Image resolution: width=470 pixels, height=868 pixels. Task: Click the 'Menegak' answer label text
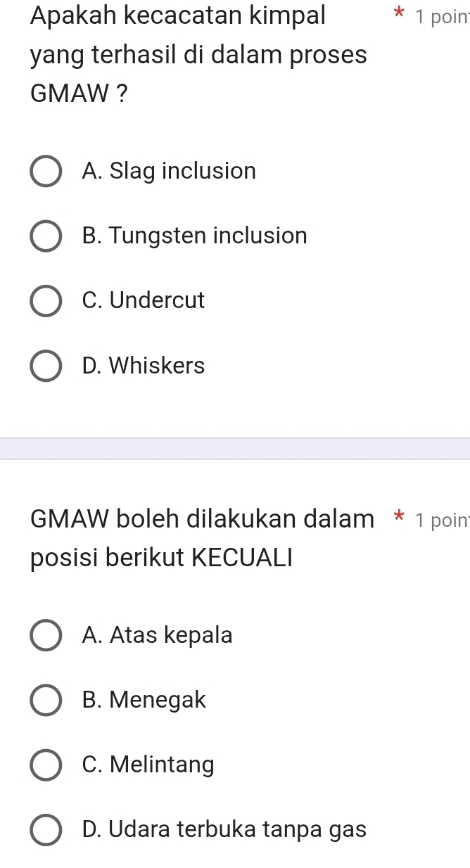pyautogui.click(x=144, y=700)
